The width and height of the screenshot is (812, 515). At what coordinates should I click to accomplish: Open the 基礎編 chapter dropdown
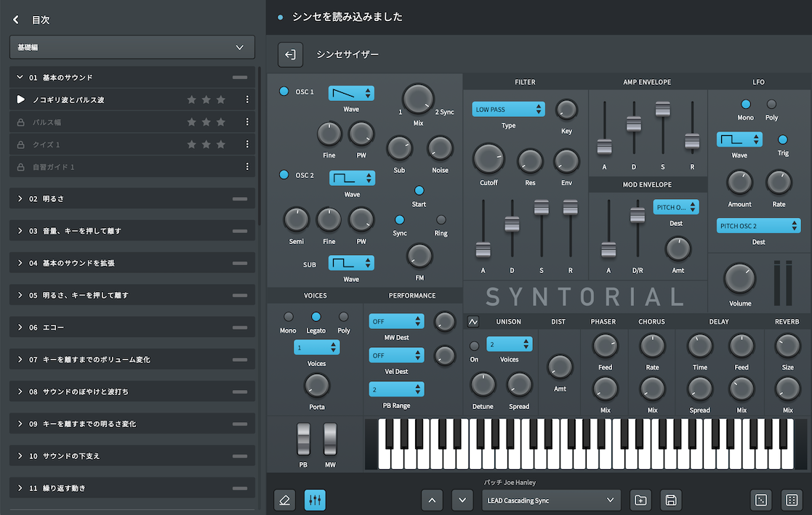(x=132, y=47)
